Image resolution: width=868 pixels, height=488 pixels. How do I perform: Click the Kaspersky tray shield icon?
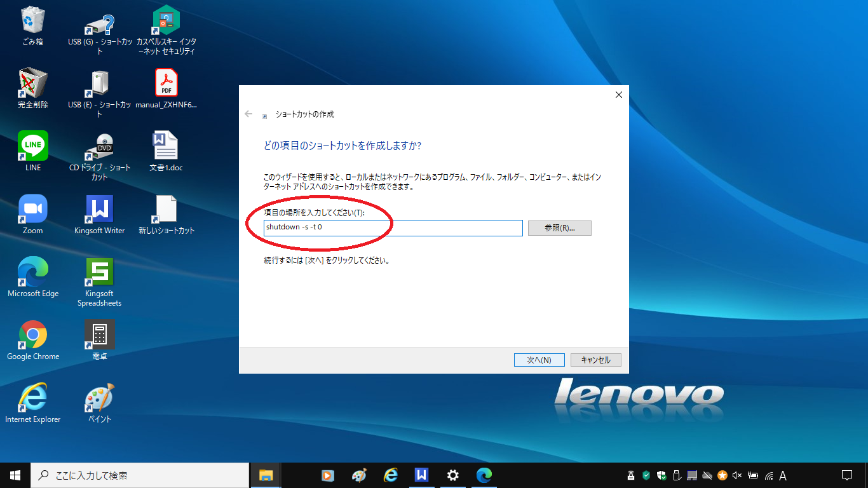646,475
